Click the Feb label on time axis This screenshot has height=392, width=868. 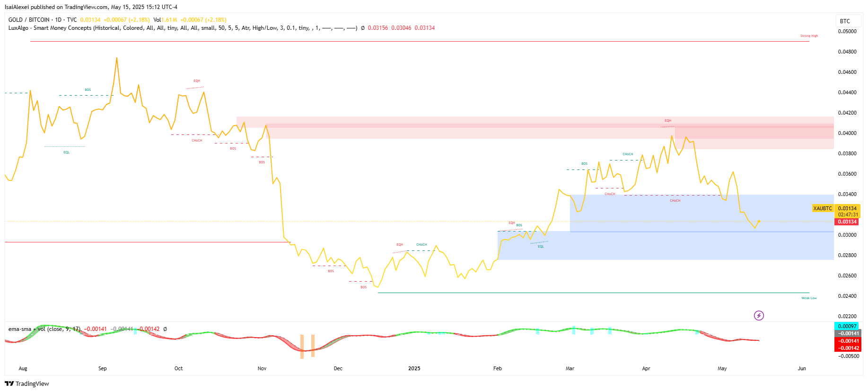[498, 369]
